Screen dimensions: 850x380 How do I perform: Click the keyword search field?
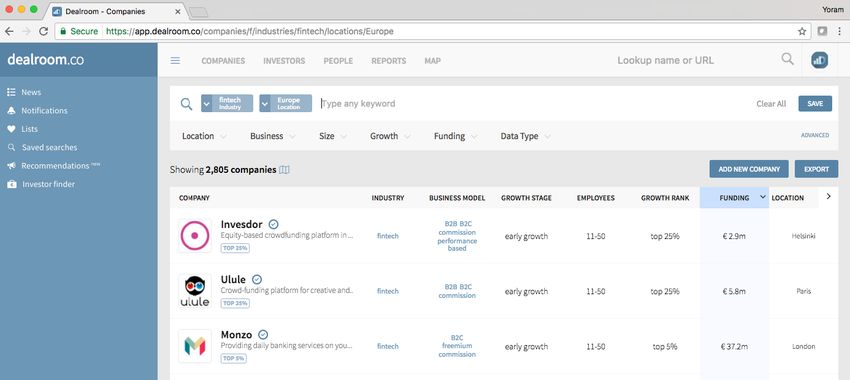click(x=534, y=104)
